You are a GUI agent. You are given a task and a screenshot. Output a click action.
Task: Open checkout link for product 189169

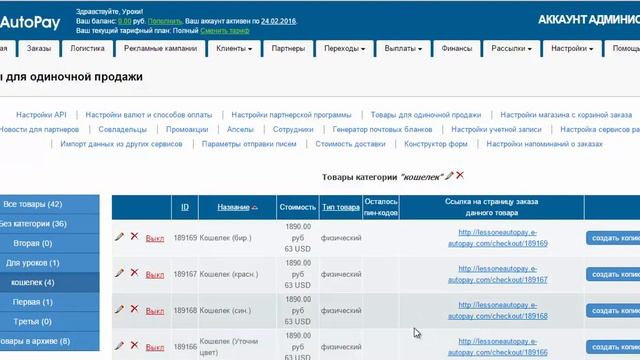(x=498, y=238)
